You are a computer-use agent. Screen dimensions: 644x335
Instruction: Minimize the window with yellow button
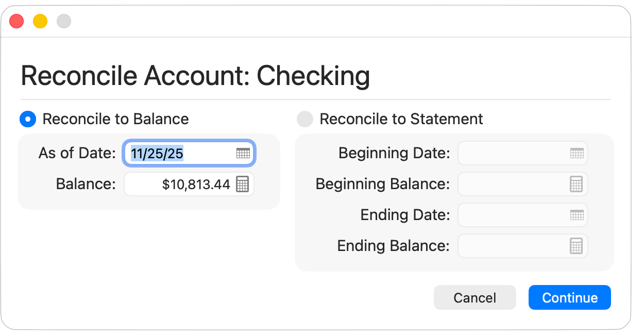click(x=40, y=21)
